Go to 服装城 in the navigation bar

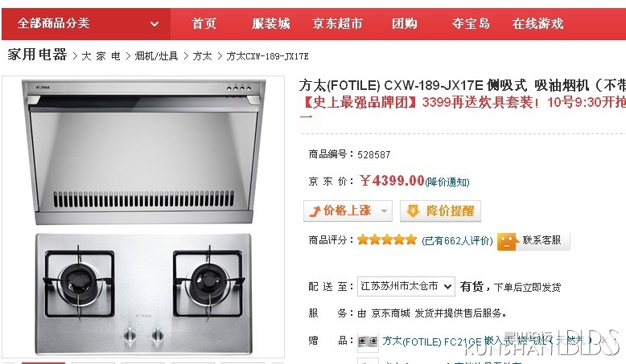coord(270,23)
